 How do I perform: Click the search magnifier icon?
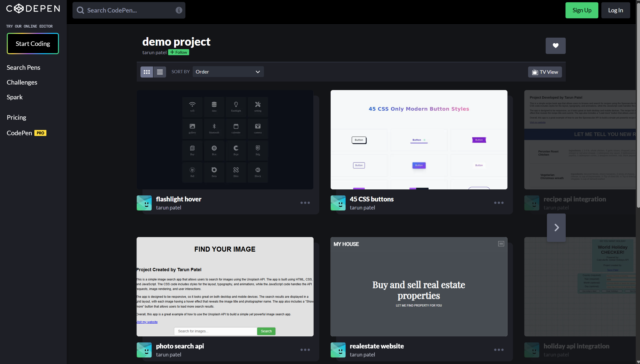coord(80,10)
